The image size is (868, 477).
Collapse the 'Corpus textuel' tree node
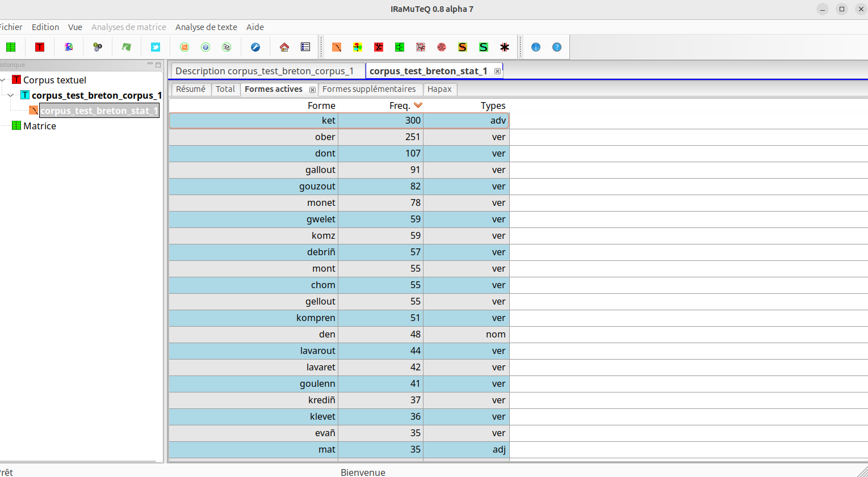[3, 80]
